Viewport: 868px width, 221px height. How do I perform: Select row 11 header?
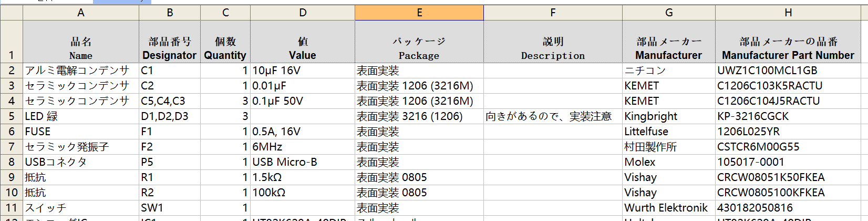(12, 208)
